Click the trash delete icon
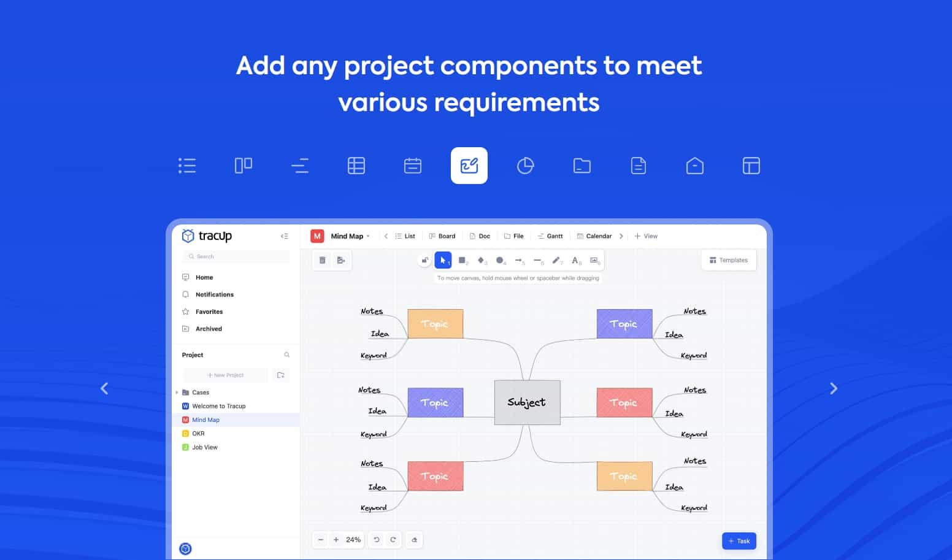 [x=323, y=260]
